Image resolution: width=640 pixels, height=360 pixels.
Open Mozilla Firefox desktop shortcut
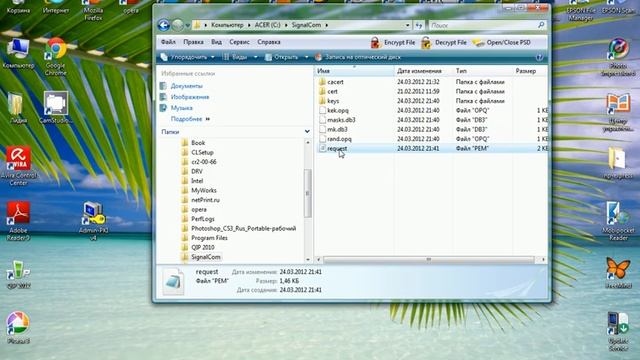(93, 10)
